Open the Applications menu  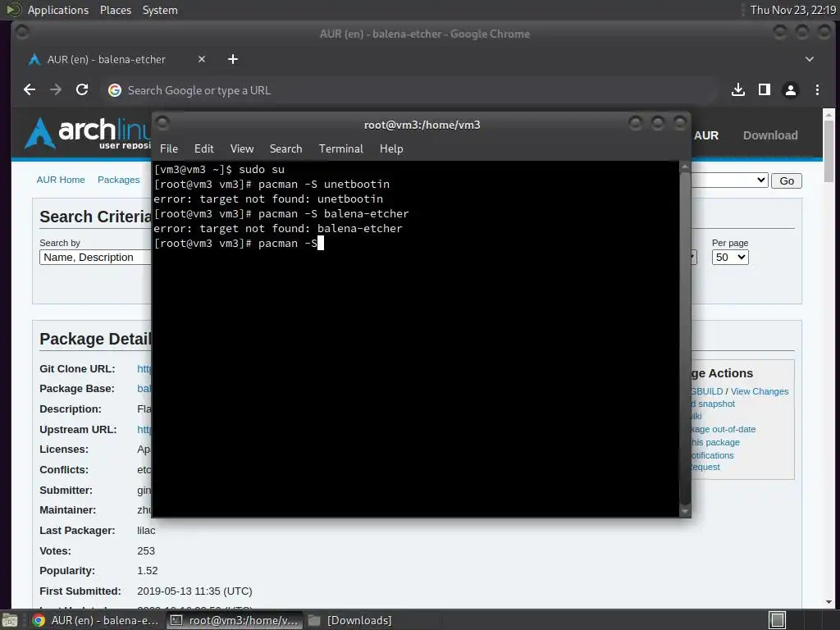pos(58,10)
